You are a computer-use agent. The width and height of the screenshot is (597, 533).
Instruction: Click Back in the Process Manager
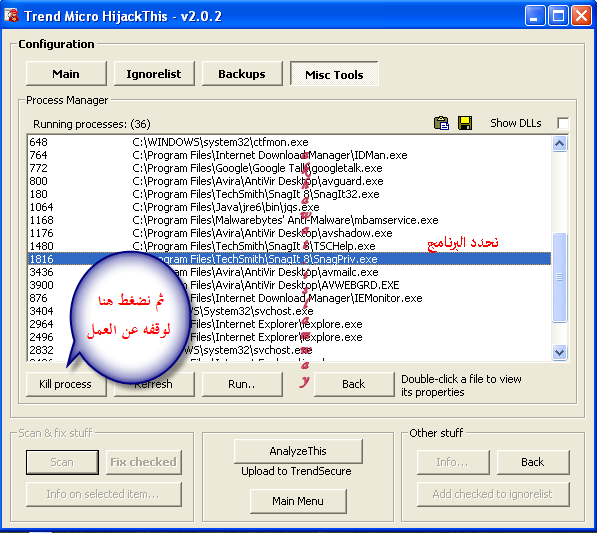point(354,384)
